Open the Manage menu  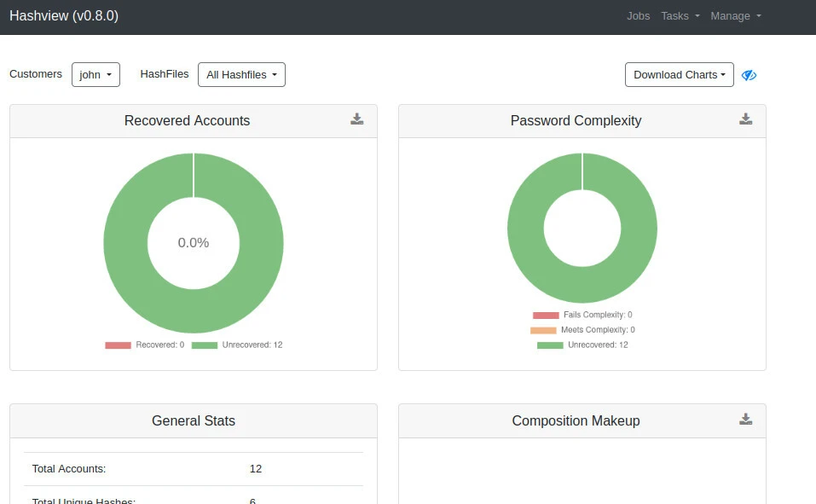click(735, 16)
